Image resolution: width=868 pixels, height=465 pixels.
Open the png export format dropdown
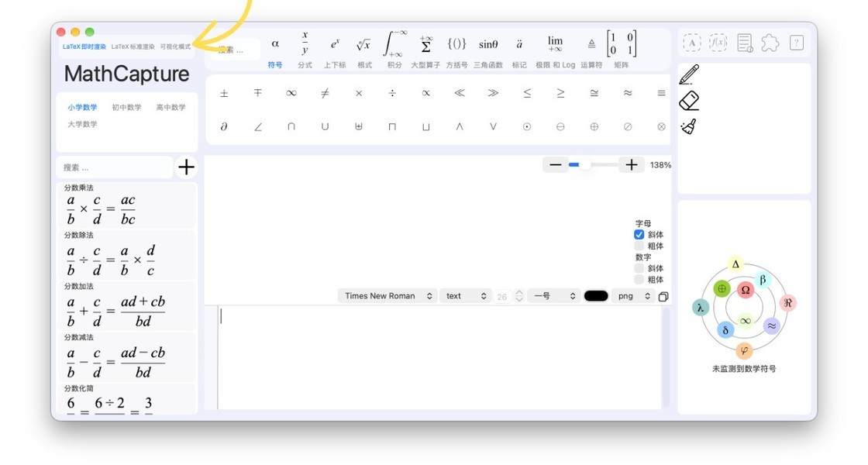pyautogui.click(x=633, y=296)
